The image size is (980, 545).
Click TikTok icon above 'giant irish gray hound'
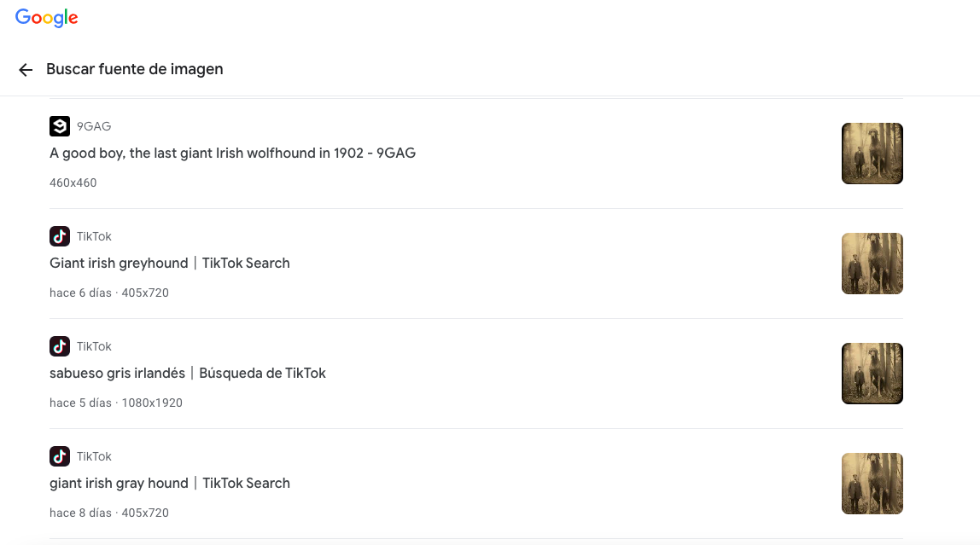tap(59, 456)
